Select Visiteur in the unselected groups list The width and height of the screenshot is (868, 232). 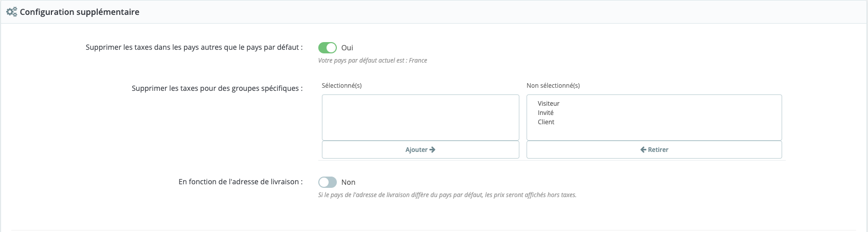click(548, 104)
